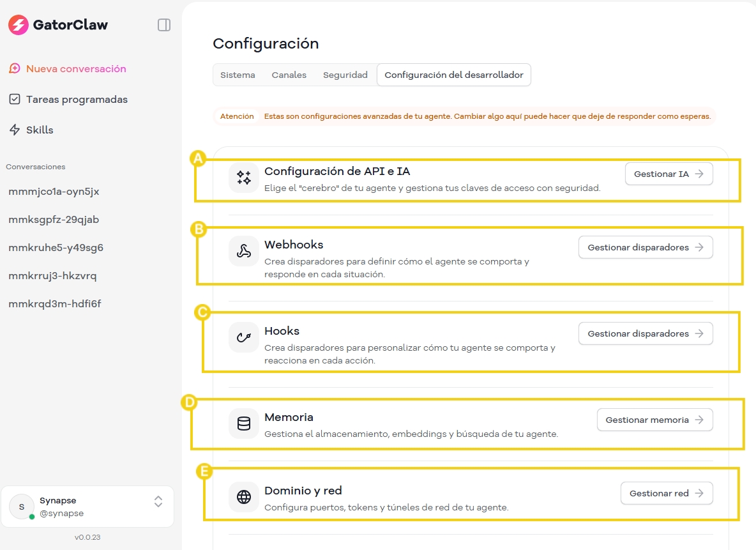The image size is (756, 550).
Task: Click the GatorClaw lightning logo
Action: pyautogui.click(x=16, y=24)
